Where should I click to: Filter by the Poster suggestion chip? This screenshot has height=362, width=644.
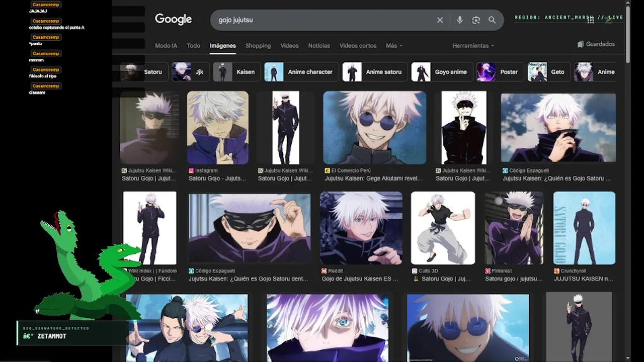[x=500, y=72]
